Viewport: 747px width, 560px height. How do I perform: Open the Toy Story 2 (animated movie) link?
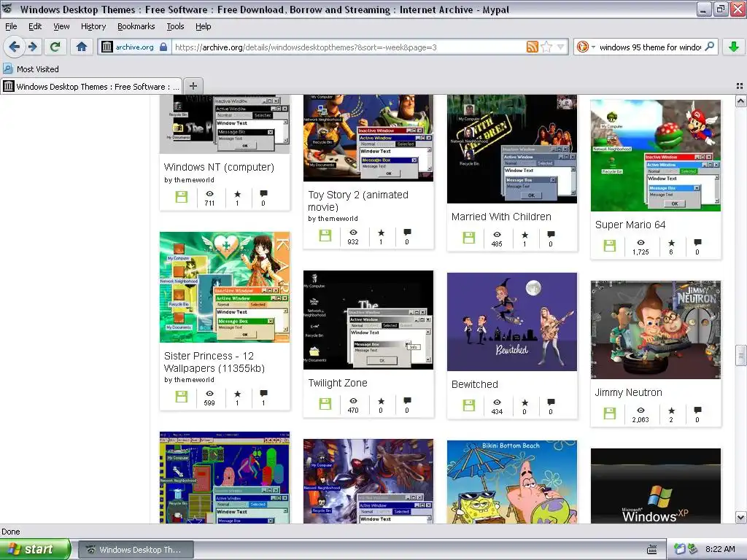coord(357,201)
